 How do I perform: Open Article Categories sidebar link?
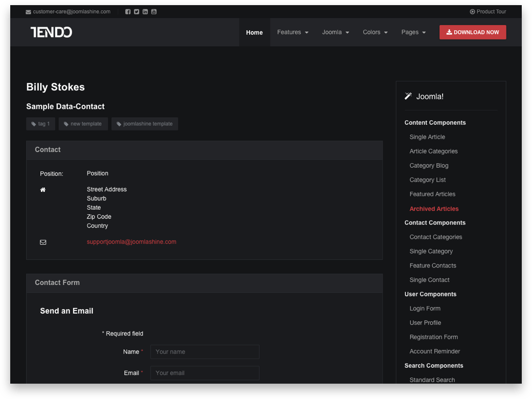pyautogui.click(x=433, y=151)
